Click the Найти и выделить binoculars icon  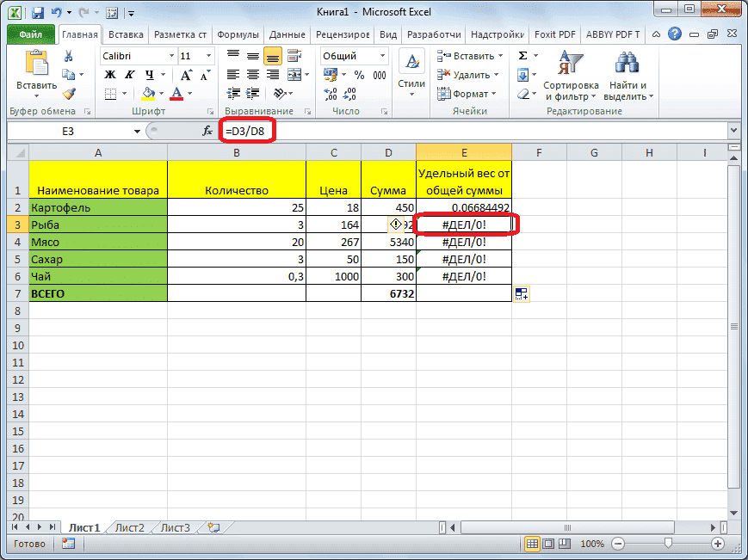click(627, 62)
